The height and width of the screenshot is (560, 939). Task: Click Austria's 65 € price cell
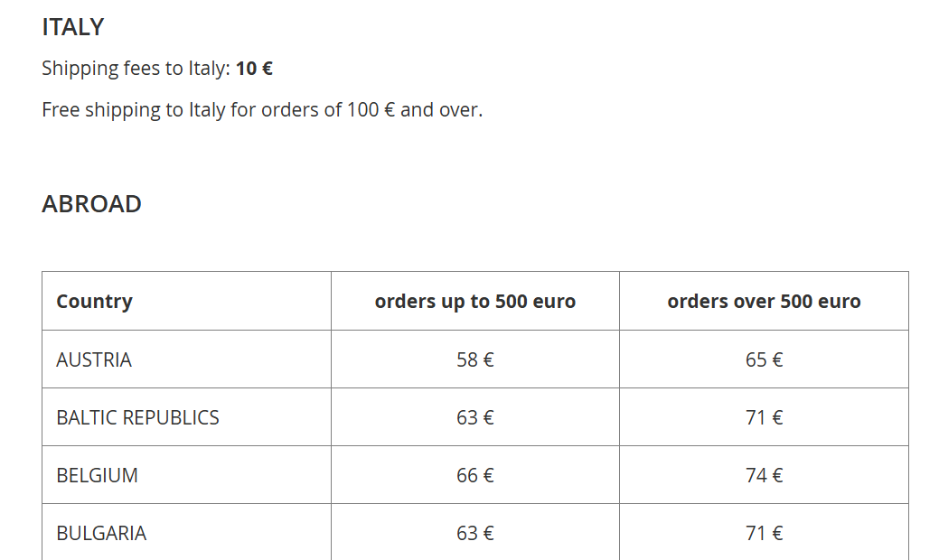click(x=764, y=359)
